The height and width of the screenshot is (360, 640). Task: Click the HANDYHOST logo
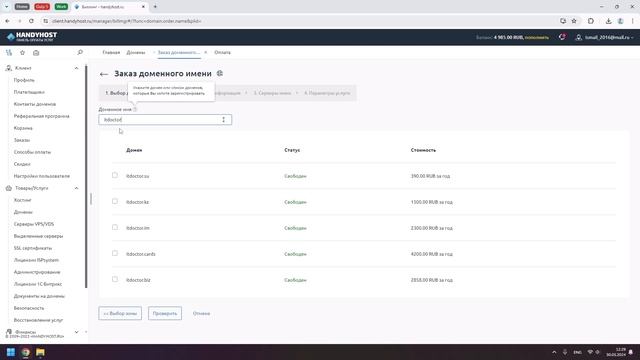pos(32,37)
